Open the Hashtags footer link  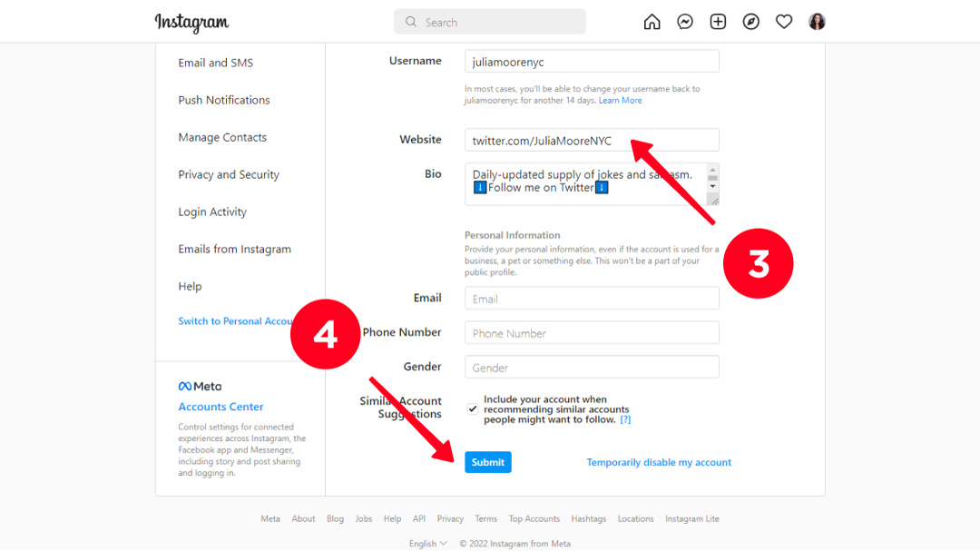click(x=589, y=518)
